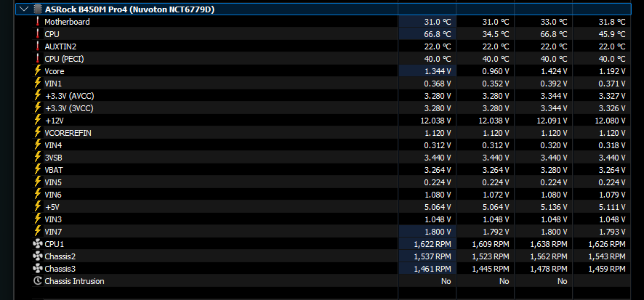Click the lightning bolt icon next to VIN3
Screen dimensions: 644x300
pos(38,219)
